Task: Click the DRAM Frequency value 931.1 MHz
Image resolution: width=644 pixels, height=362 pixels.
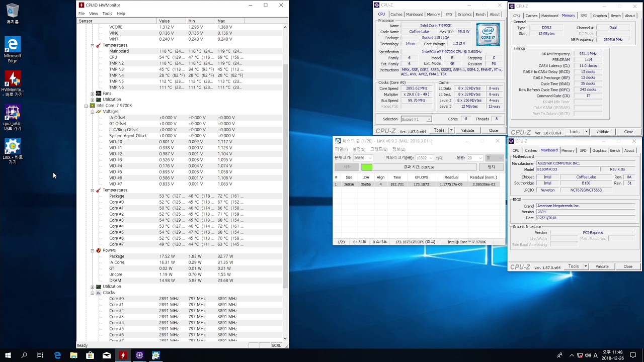Action: 588,54
